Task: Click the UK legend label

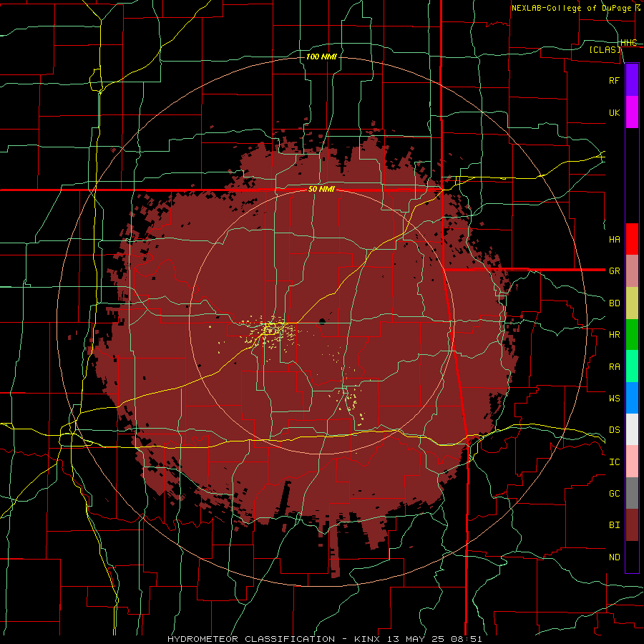Action: 614,112
